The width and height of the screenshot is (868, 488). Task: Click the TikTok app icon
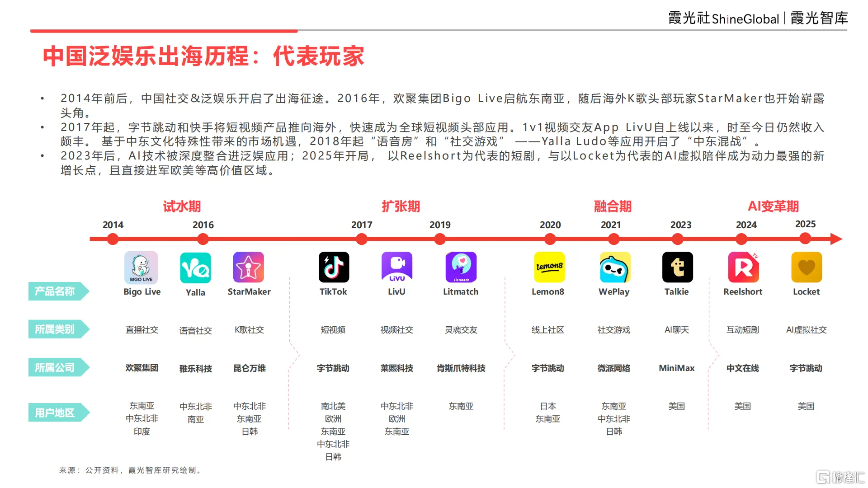334,267
